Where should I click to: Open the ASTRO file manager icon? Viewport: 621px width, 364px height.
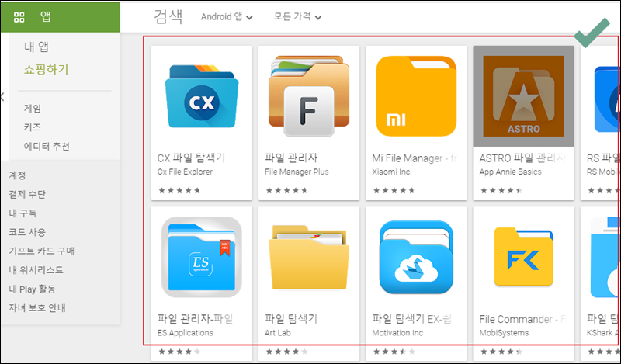523,96
